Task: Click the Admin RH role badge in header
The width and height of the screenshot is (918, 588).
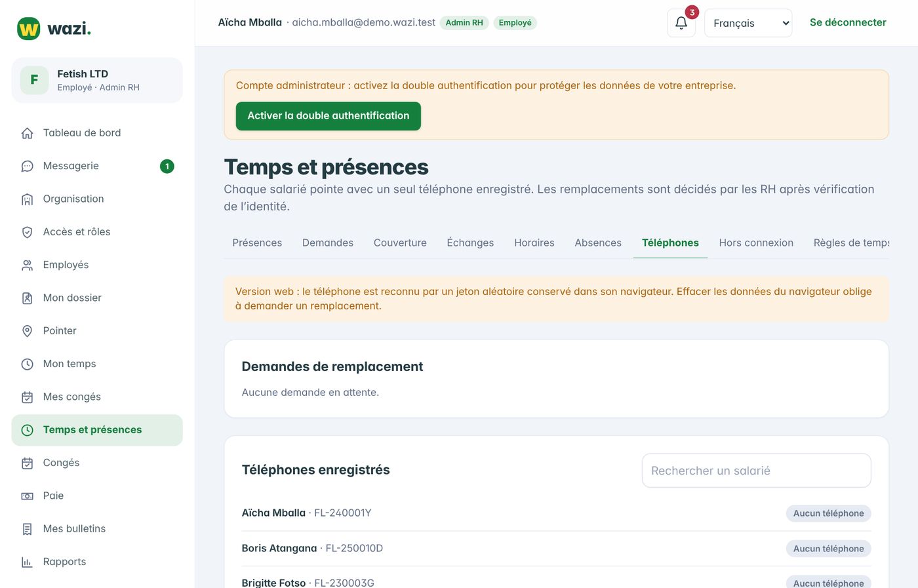Action: point(464,23)
